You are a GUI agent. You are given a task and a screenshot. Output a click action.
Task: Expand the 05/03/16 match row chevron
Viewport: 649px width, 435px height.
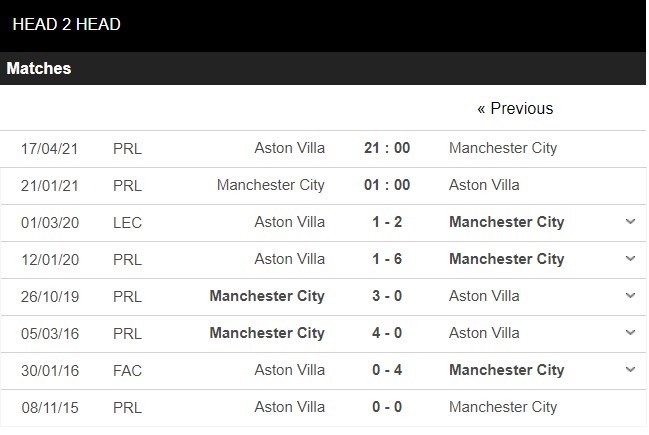pos(630,332)
